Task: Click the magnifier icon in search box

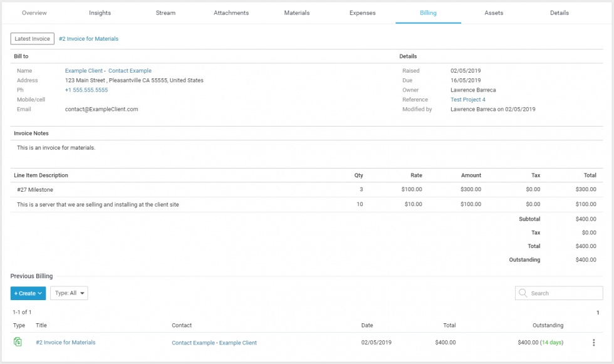Action: coord(523,293)
